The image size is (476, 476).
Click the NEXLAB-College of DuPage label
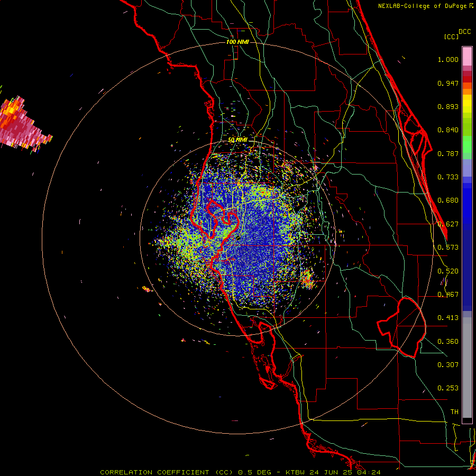coord(423,6)
